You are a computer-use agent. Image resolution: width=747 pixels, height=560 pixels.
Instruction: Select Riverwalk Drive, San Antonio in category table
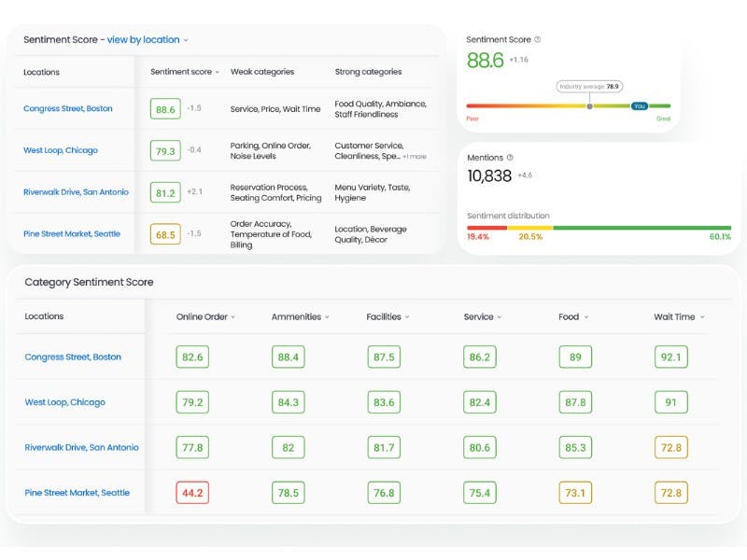point(81,448)
